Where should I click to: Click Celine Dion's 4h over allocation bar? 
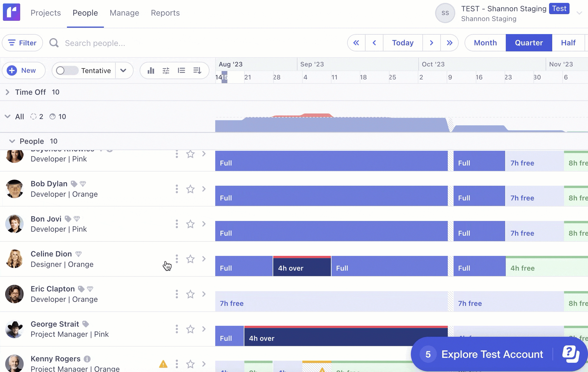coord(302,267)
